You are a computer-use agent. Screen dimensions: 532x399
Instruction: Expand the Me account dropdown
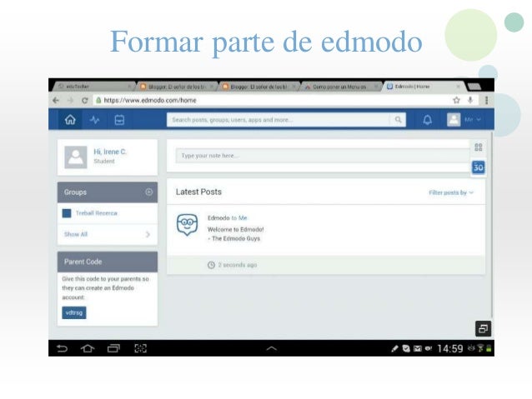coord(473,120)
